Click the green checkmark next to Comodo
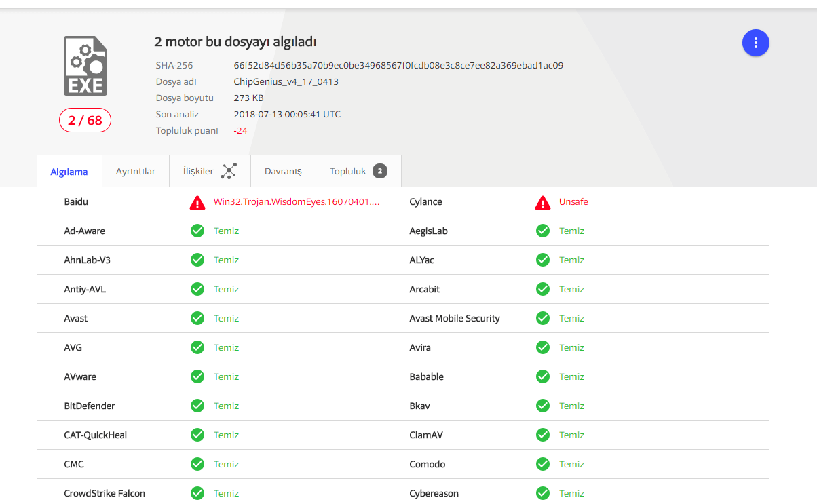 click(543, 465)
